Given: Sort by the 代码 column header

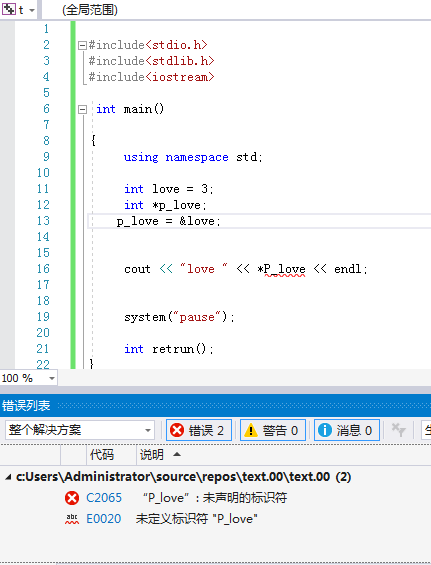Looking at the screenshot, I should [x=102, y=455].
